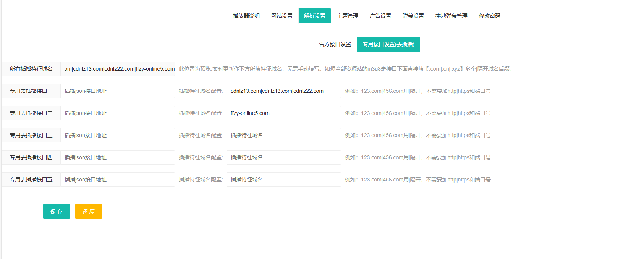Click the hint text starting 此位置为预览
Viewport: 644px width, 259px height.
[346, 69]
